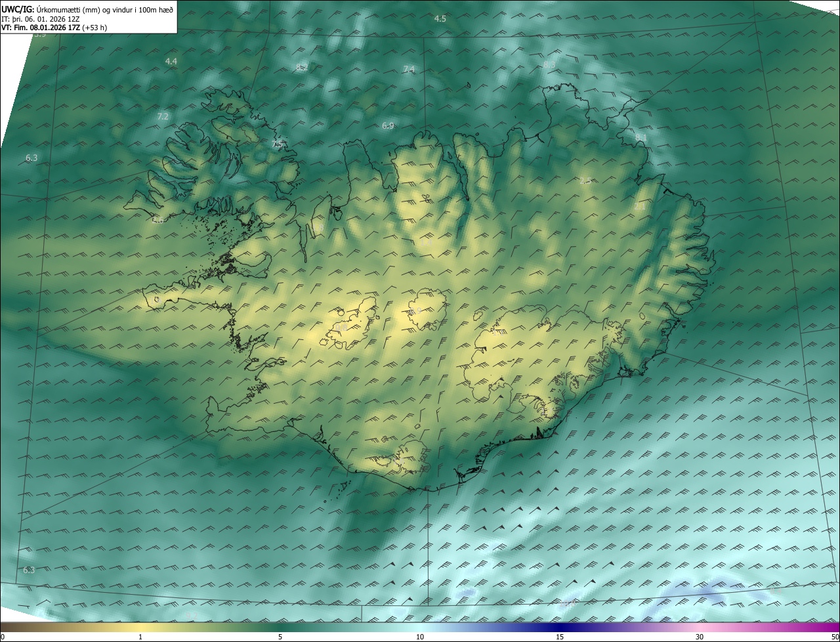Viewport: 840px width, 642px height.
Task: Click the 5 label on the colour scale
Action: tap(280, 637)
